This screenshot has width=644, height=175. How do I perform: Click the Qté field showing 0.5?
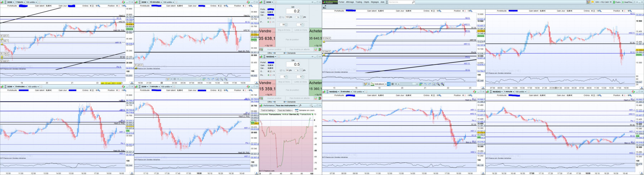(x=293, y=65)
